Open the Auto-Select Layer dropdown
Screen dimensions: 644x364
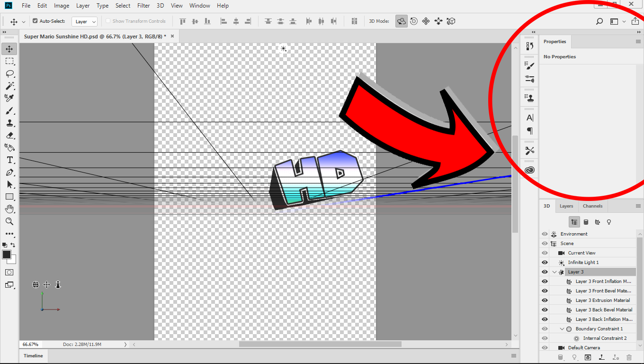point(85,21)
